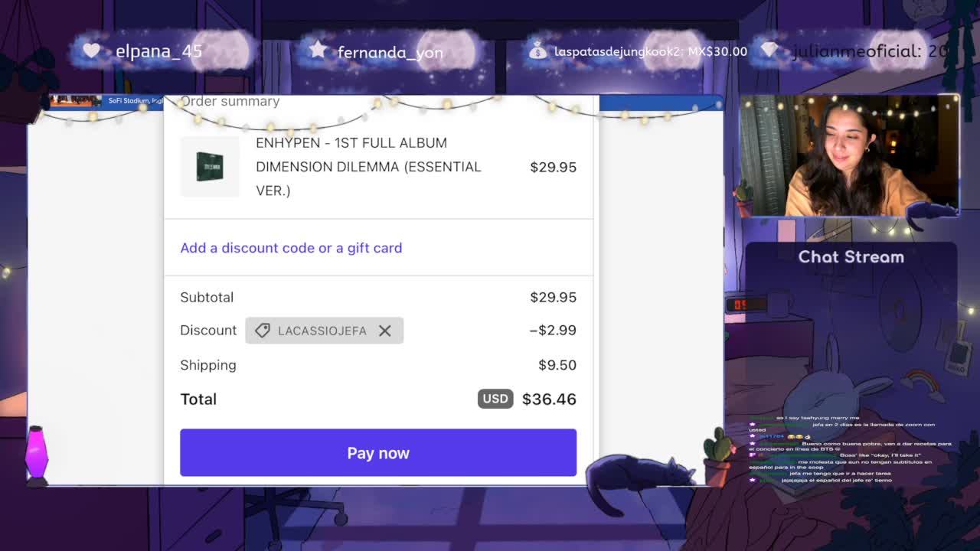This screenshot has width=980, height=551.
Task: Click the streamer webcam feed
Action: coord(850,155)
